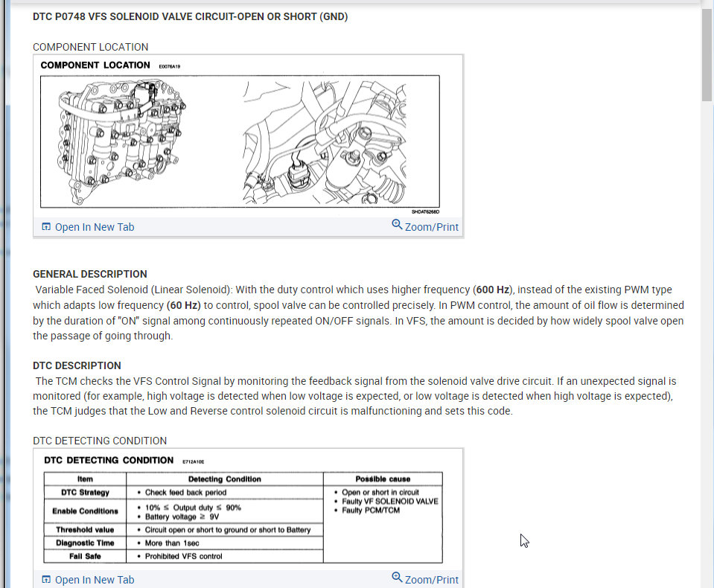Click the new-tab icon under detecting condition table
714x588 pixels.
coord(46,579)
